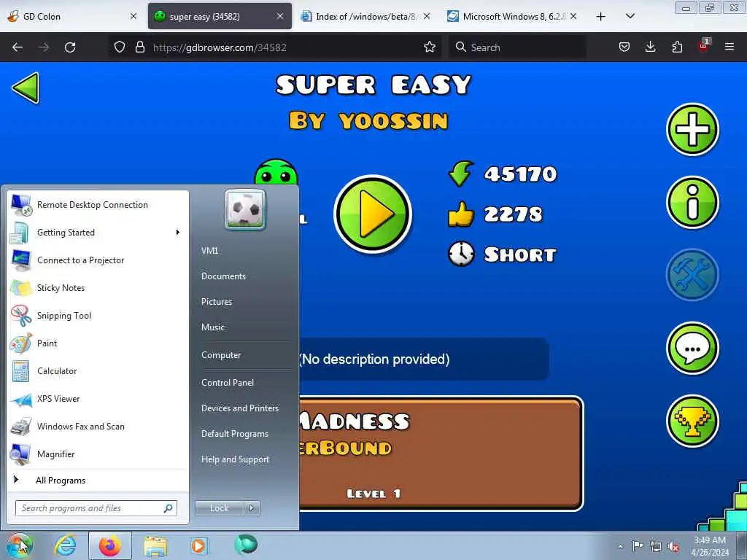Expand All Programs list

pos(98,480)
